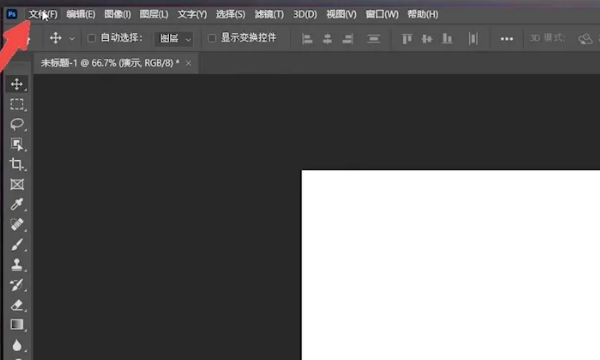Select the Gradient tool

click(17, 324)
